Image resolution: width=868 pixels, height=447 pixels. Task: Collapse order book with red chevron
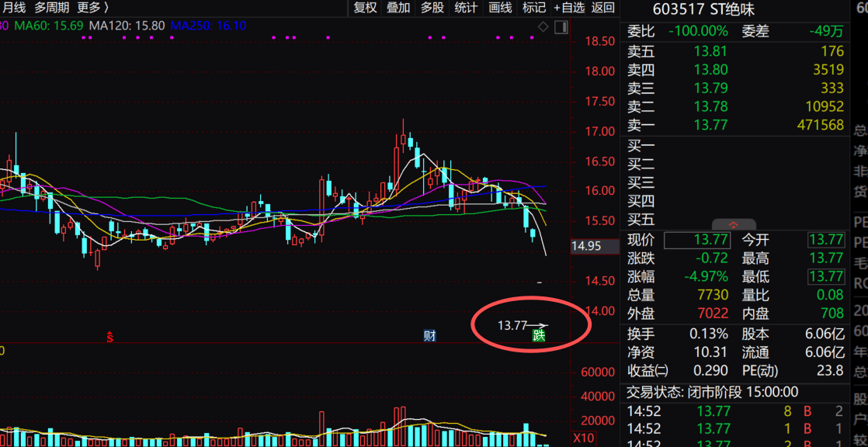733,224
